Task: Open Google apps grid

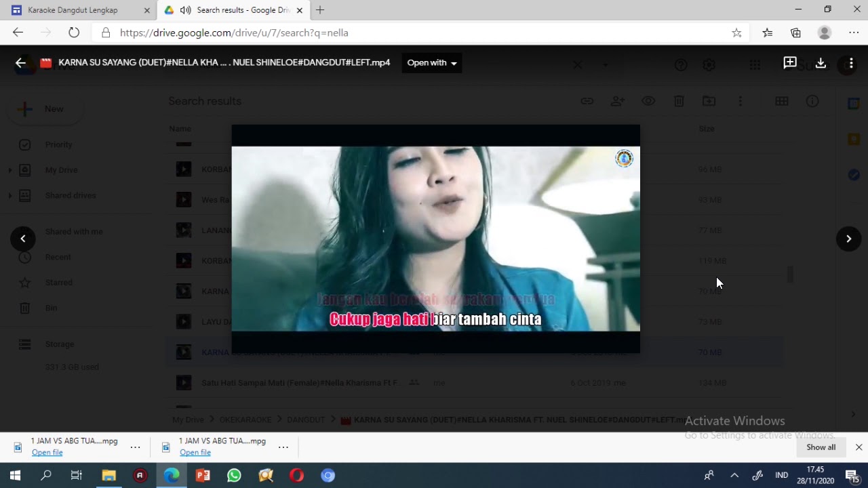Action: 755,65
